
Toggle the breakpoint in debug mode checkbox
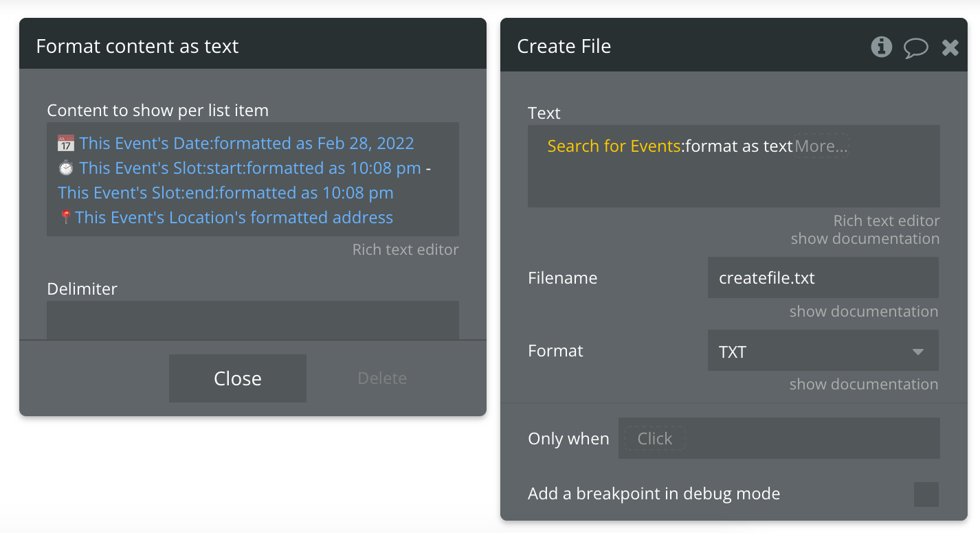[926, 495]
